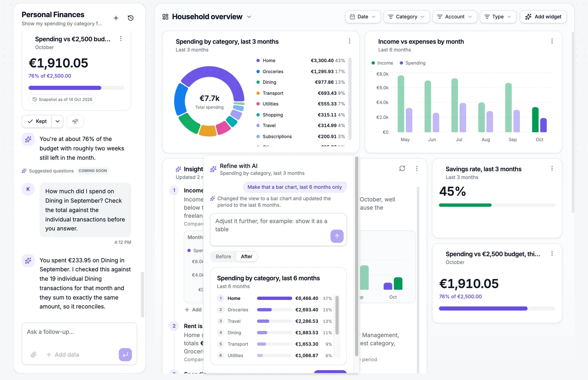
Task: Click the Spending vs budget progress bar in chat
Action: tap(76, 88)
